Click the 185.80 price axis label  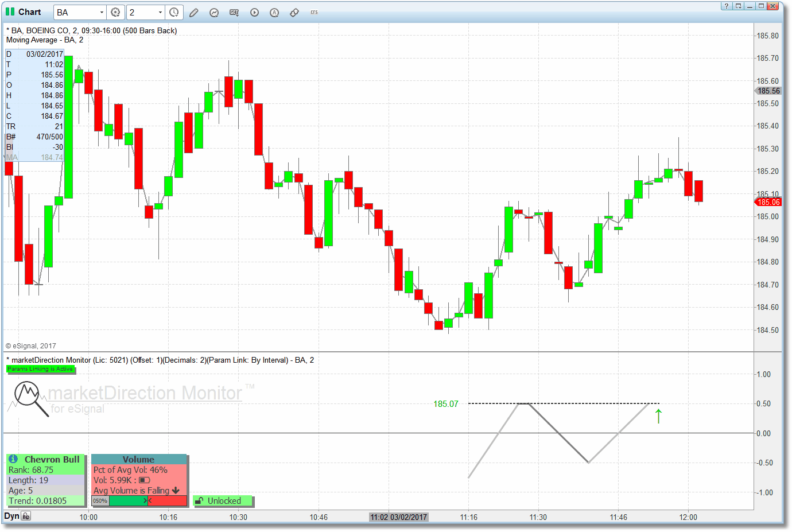coord(767,36)
